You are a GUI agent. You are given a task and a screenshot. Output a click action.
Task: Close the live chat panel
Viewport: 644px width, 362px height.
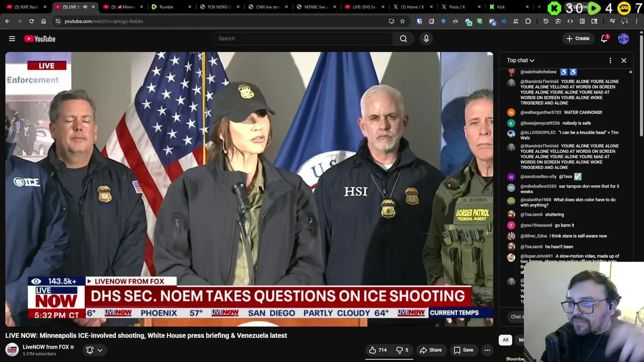[624, 60]
